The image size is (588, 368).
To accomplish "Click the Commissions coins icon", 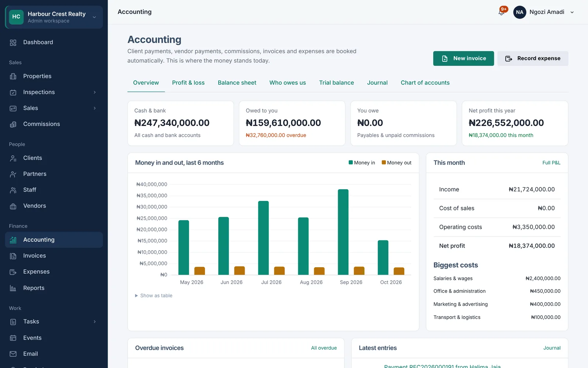I will [x=13, y=124].
